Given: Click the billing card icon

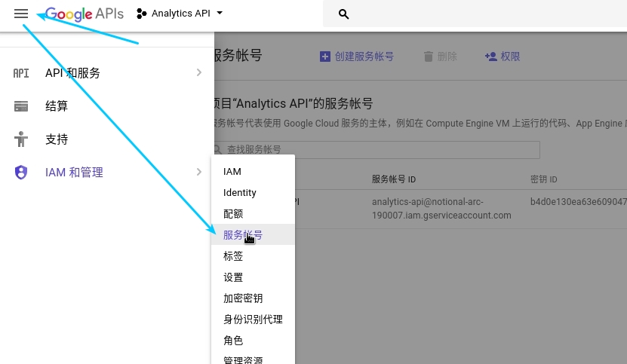Looking at the screenshot, I should (21, 106).
